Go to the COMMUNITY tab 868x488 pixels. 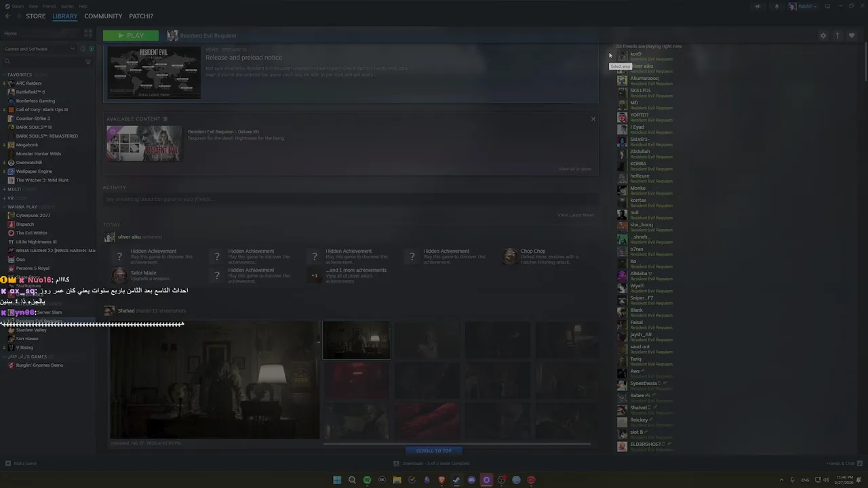103,16
